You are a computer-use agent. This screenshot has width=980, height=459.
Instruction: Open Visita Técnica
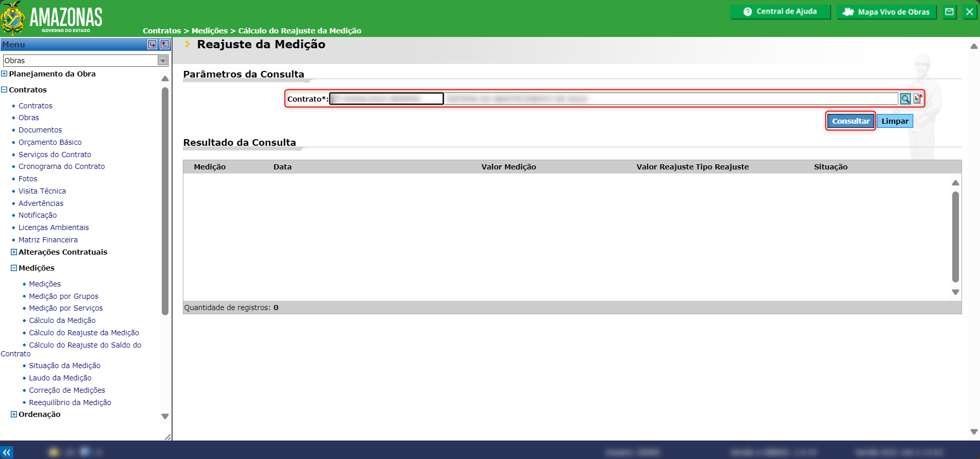pos(42,191)
